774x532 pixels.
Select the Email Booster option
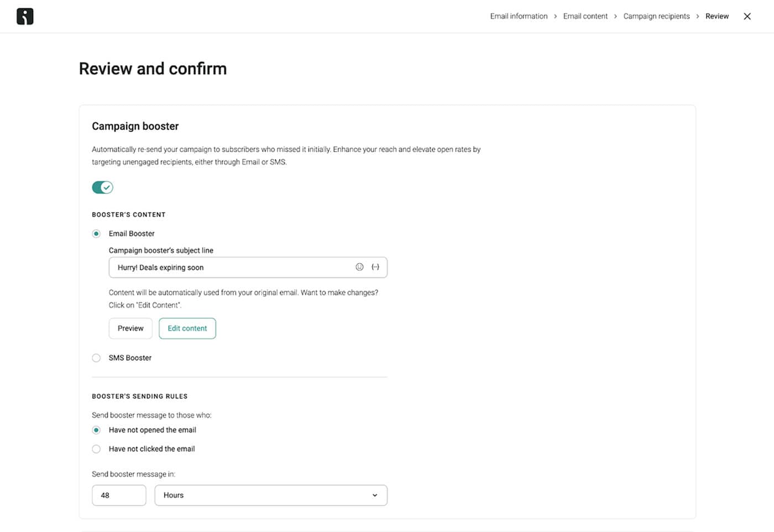(x=96, y=233)
